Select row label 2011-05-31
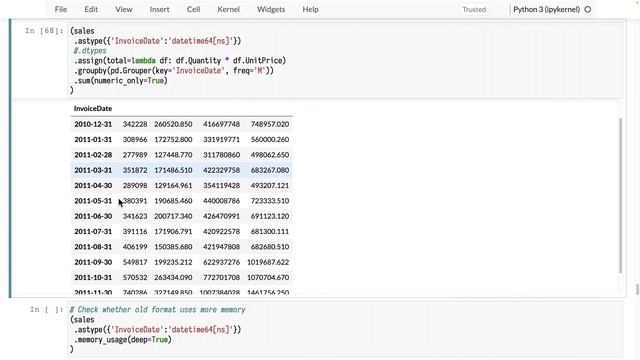 pyautogui.click(x=93, y=201)
